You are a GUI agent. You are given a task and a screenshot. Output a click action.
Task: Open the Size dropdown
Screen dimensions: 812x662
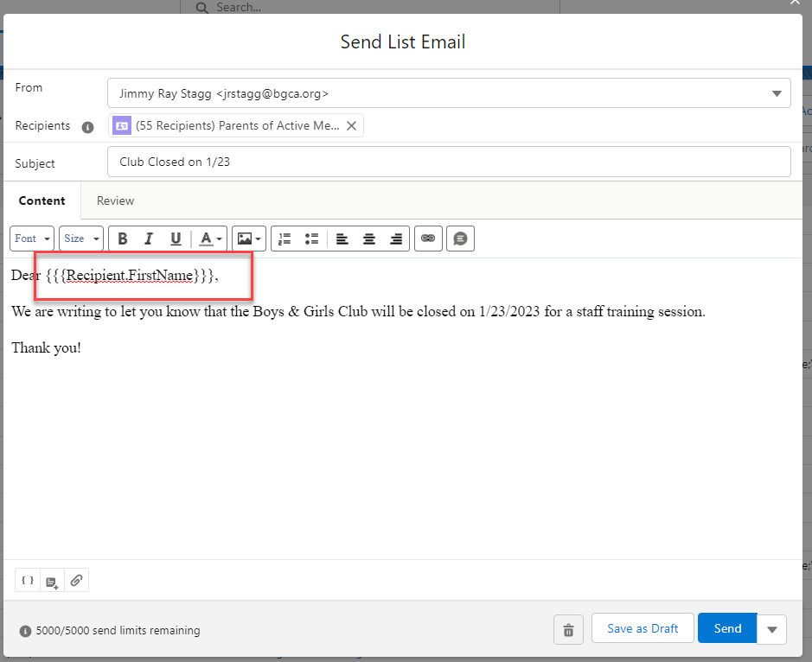[x=80, y=239]
